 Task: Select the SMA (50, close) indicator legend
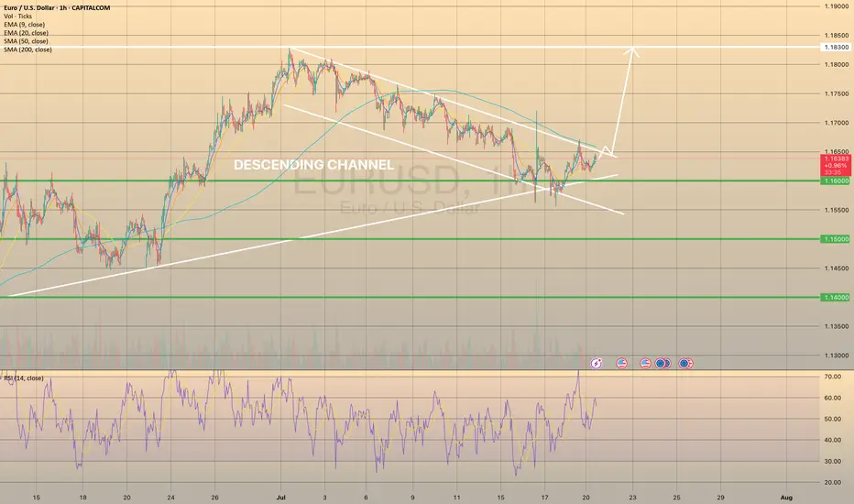[x=27, y=41]
